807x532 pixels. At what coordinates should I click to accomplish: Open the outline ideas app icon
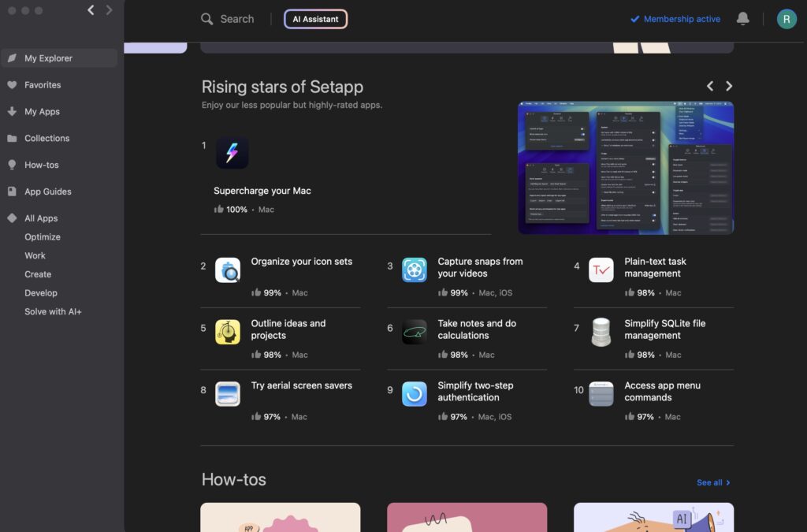228,332
